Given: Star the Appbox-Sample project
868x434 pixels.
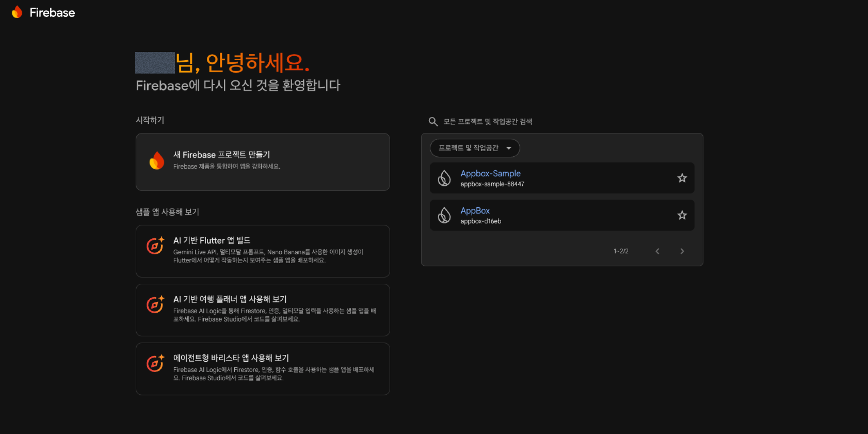Looking at the screenshot, I should coord(682,178).
